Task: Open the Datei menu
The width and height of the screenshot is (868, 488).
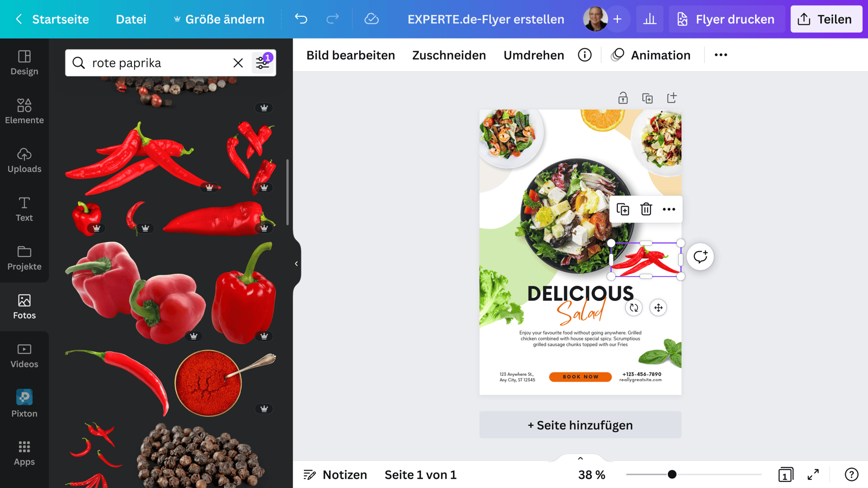Action: pyautogui.click(x=131, y=19)
